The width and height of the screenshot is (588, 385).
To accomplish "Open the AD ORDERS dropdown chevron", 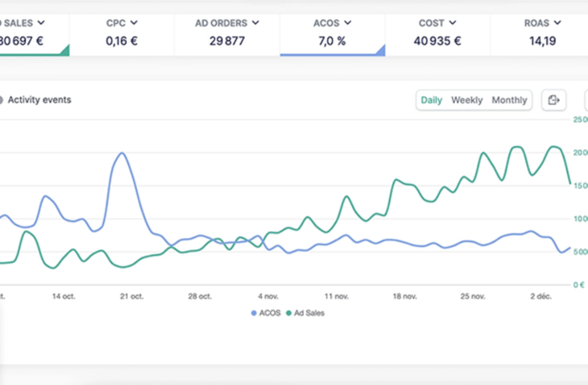I will tap(255, 23).
